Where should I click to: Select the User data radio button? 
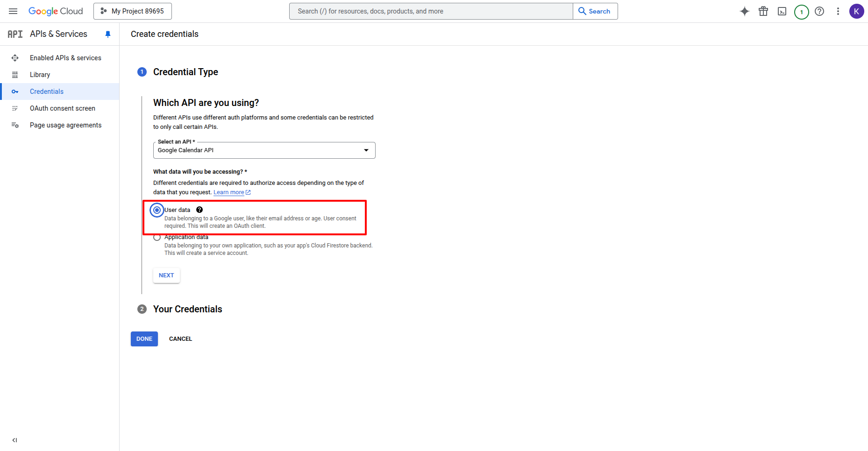pyautogui.click(x=157, y=210)
